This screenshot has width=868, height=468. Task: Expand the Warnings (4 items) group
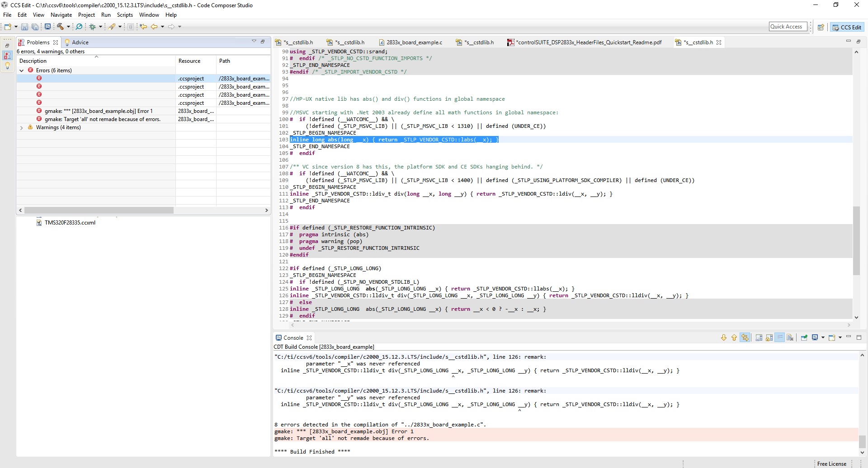(x=21, y=128)
